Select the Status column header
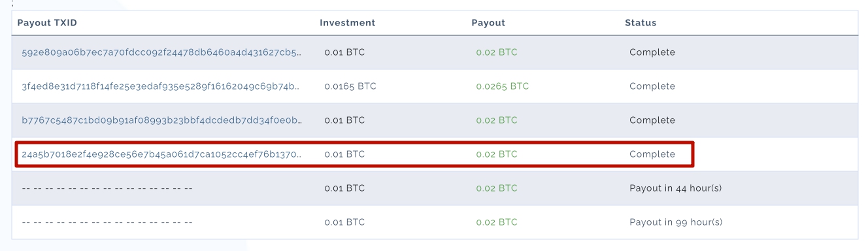This screenshot has width=868, height=251. coord(641,23)
